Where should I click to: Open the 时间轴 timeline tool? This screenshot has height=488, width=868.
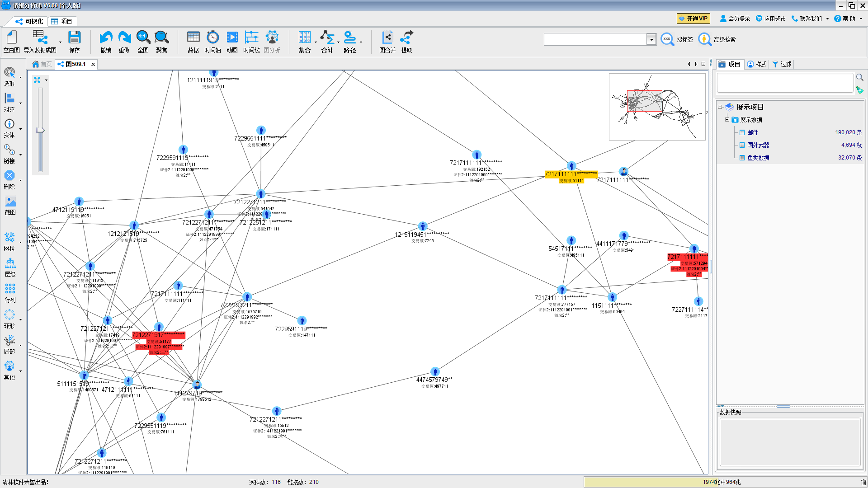(212, 42)
